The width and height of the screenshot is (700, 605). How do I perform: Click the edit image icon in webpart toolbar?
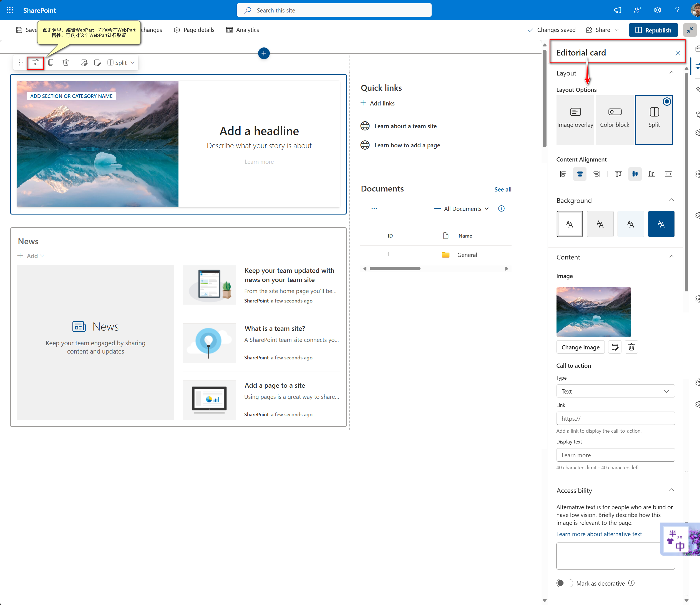(x=84, y=62)
